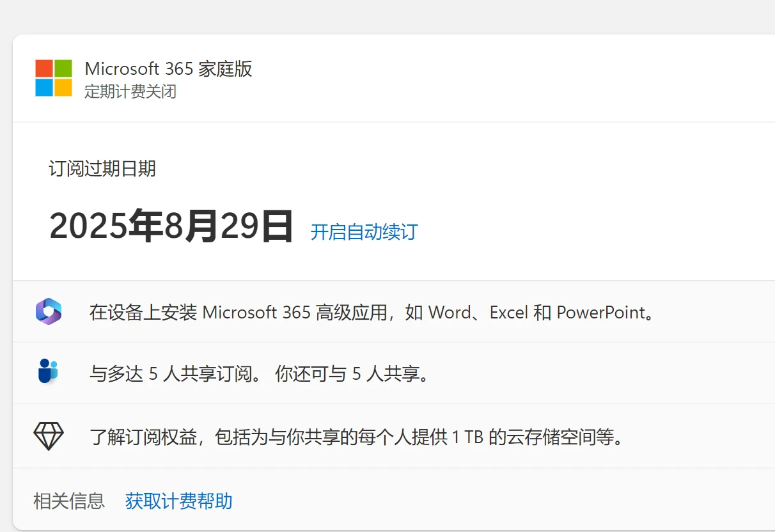
Task: Click the diamond subscription benefits icon
Action: [x=49, y=437]
